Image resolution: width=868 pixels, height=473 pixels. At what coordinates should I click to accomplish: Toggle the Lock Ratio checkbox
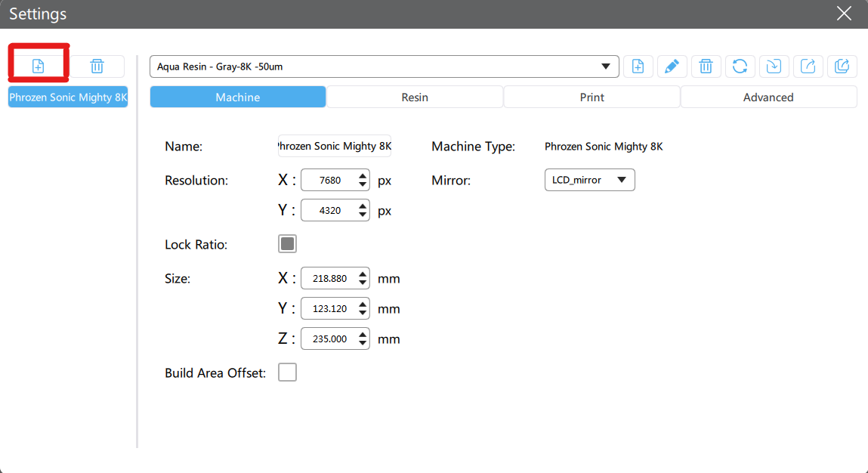pos(287,244)
